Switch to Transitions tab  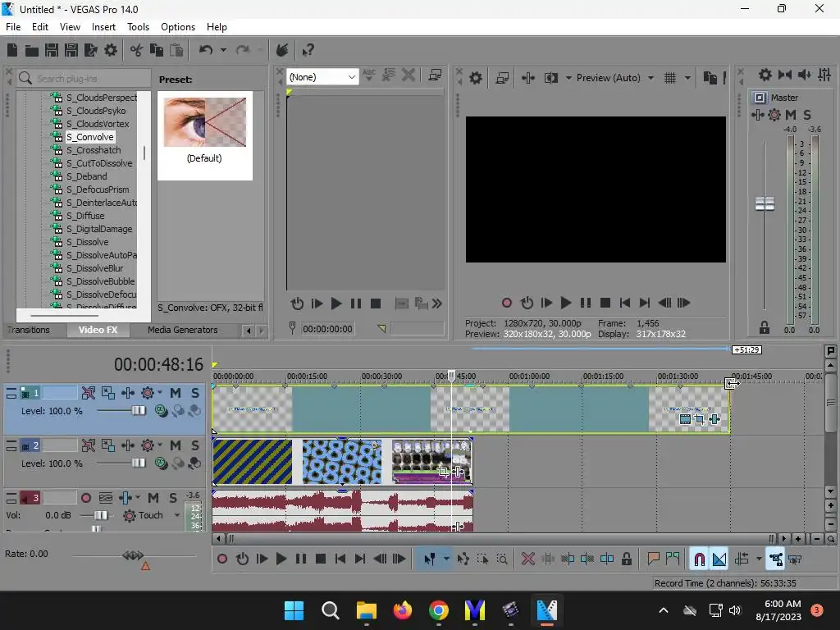[29, 330]
